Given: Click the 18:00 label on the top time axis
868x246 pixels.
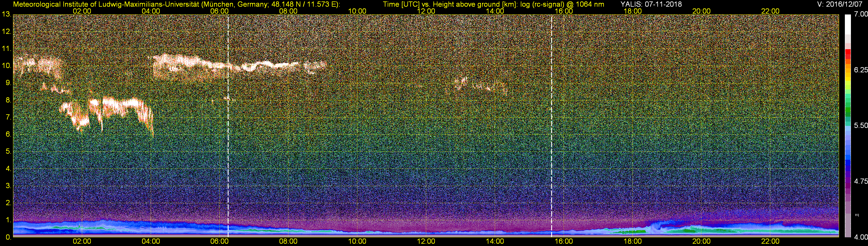Looking at the screenshot, I should [633, 11].
